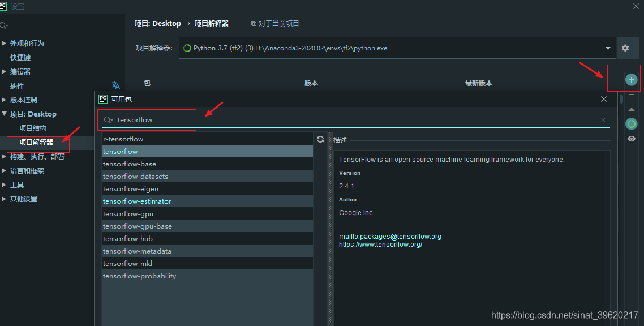Click the 2.4.1 version value
Screen dimensions: 644x326
click(346, 186)
